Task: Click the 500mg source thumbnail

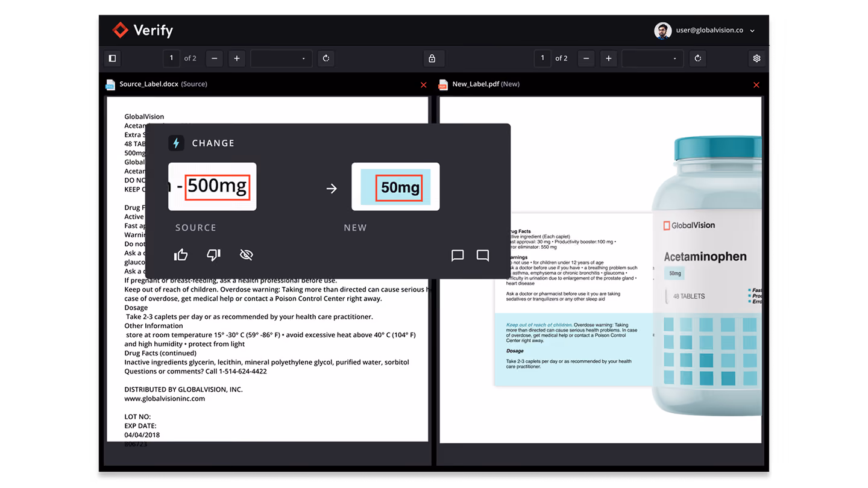Action: coord(212,187)
